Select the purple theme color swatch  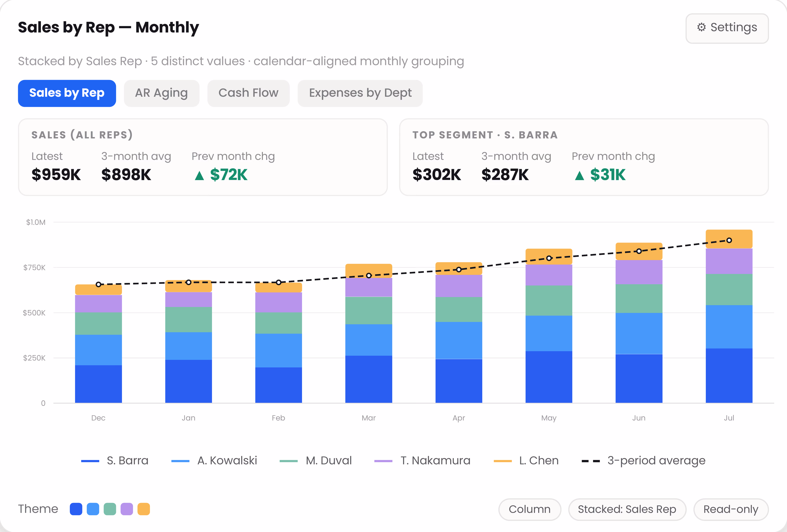click(127, 509)
